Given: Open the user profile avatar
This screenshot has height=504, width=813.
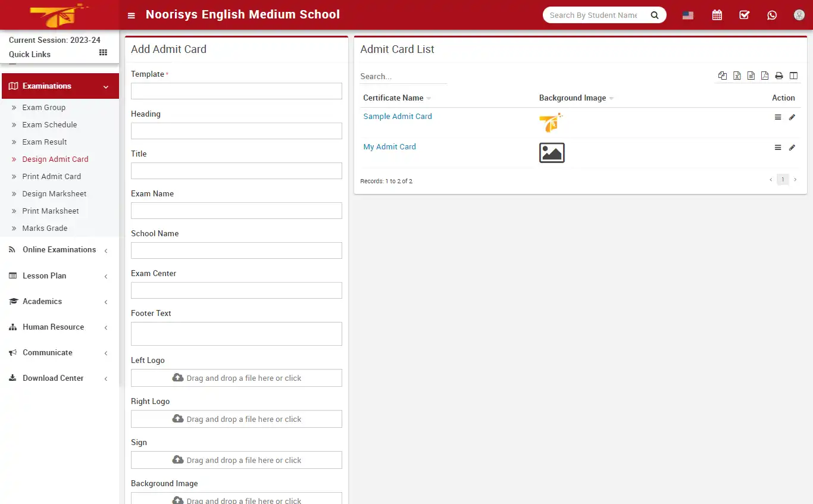Looking at the screenshot, I should coord(799,15).
